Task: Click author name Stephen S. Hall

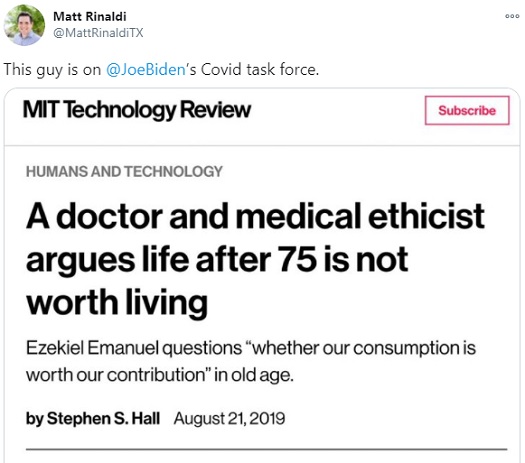Action: [x=103, y=418]
